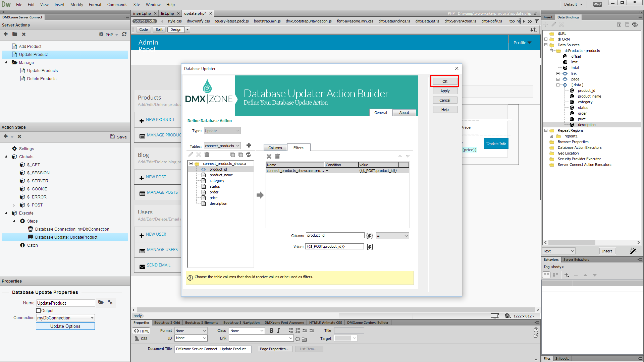The image size is (644, 362).
Task: Collapse the connect_products_showcase tree node
Action: (x=191, y=164)
